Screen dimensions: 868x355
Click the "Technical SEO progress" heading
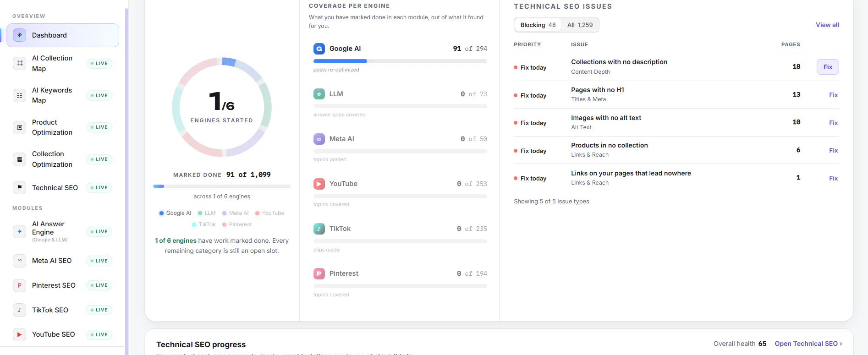[201, 344]
